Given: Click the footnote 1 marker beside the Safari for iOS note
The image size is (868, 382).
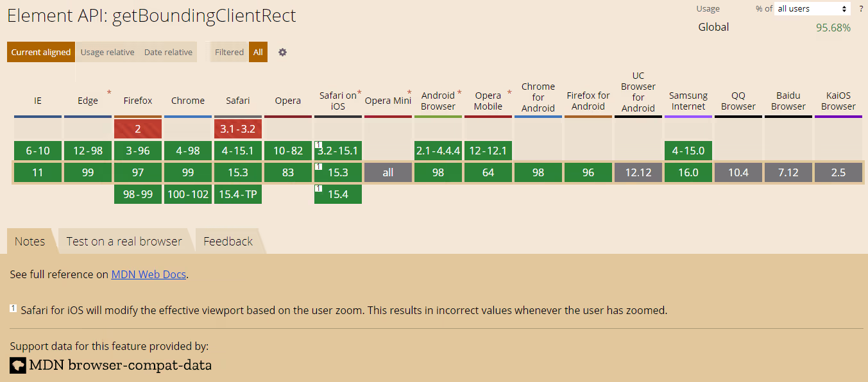Looking at the screenshot, I should pyautogui.click(x=13, y=309).
